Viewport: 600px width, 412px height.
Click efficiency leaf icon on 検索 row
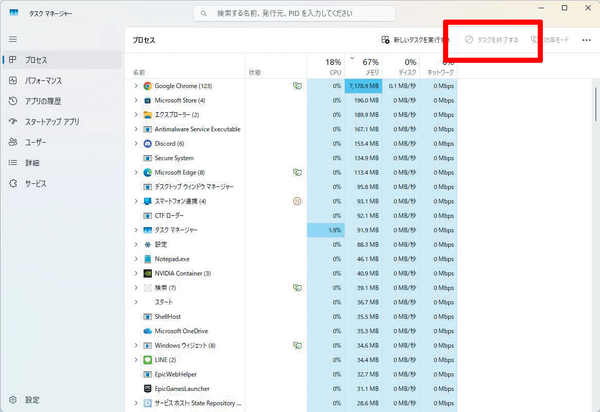[x=297, y=288]
